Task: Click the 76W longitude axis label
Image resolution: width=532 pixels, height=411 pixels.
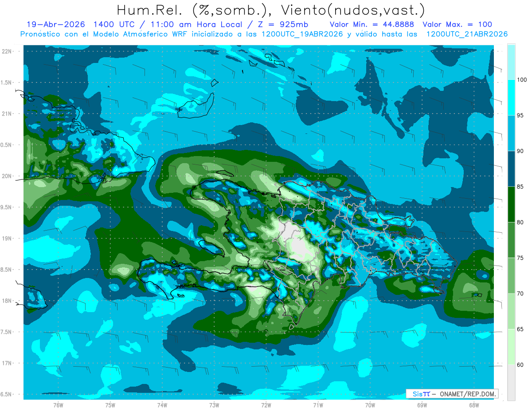Action: click(58, 405)
